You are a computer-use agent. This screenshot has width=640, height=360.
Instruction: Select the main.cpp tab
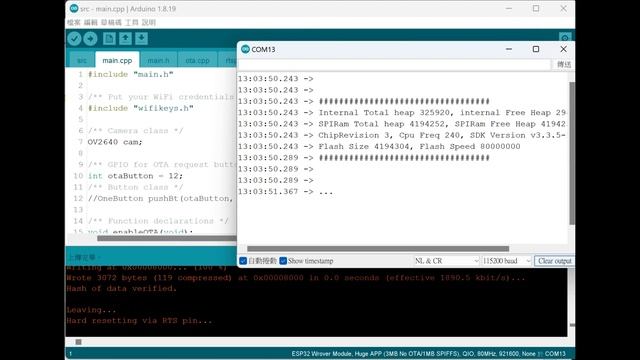point(117,60)
